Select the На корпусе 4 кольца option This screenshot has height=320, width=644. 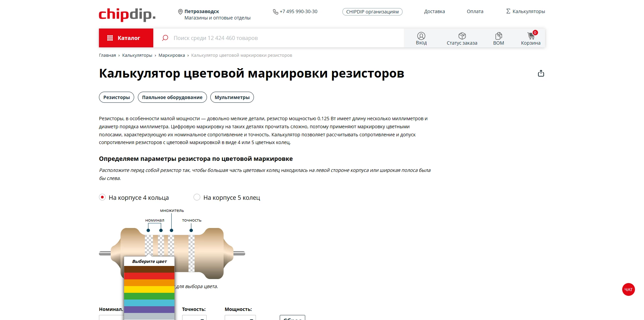click(102, 197)
